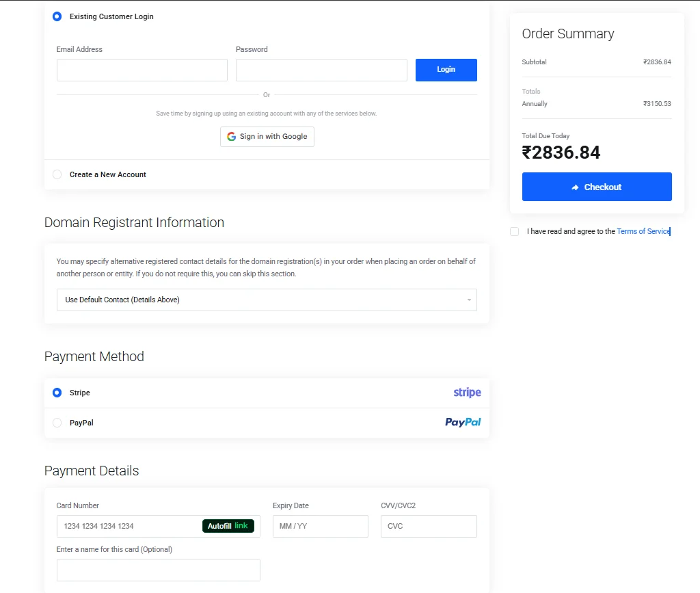Viewport: 700px width, 593px height.
Task: Click Sign in with Google
Action: [x=267, y=136]
